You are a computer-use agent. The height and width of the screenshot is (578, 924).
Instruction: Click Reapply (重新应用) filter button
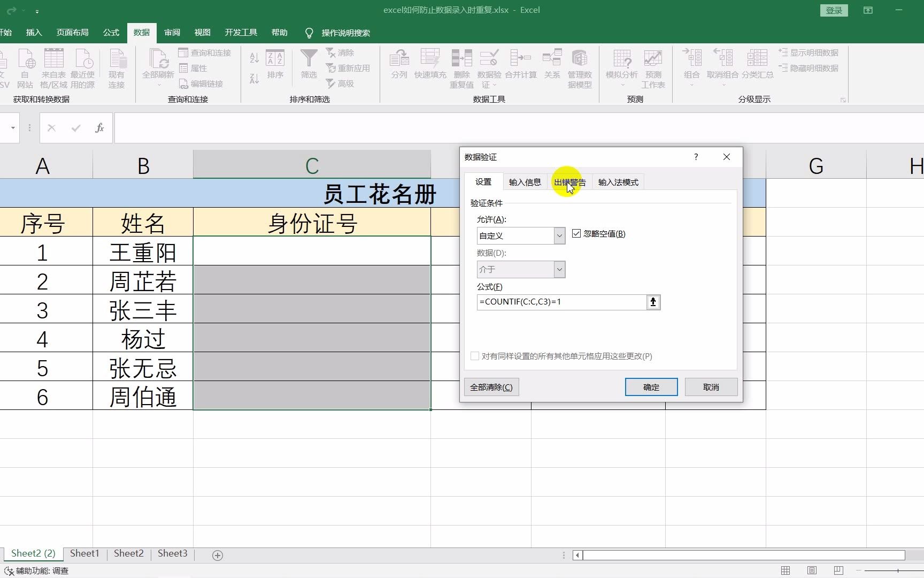click(x=348, y=68)
